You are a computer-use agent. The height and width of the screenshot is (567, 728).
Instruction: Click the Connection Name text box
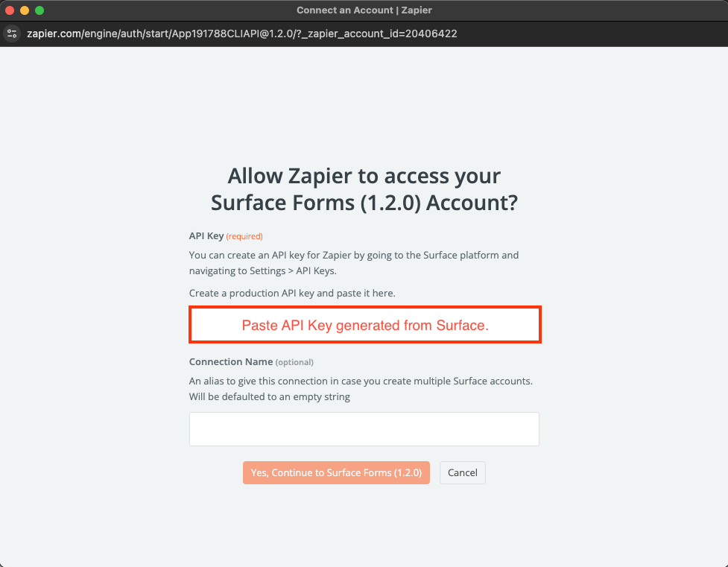[x=364, y=428]
